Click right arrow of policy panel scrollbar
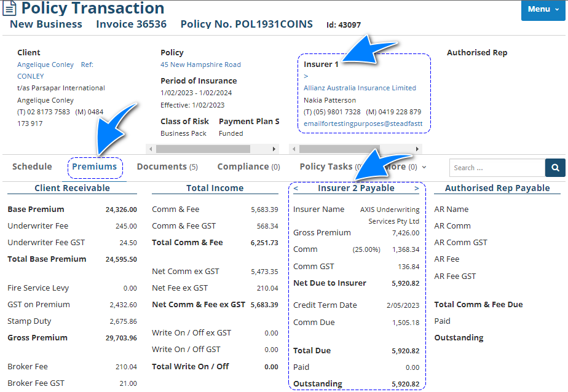The width and height of the screenshot is (568, 392). pyautogui.click(x=274, y=149)
